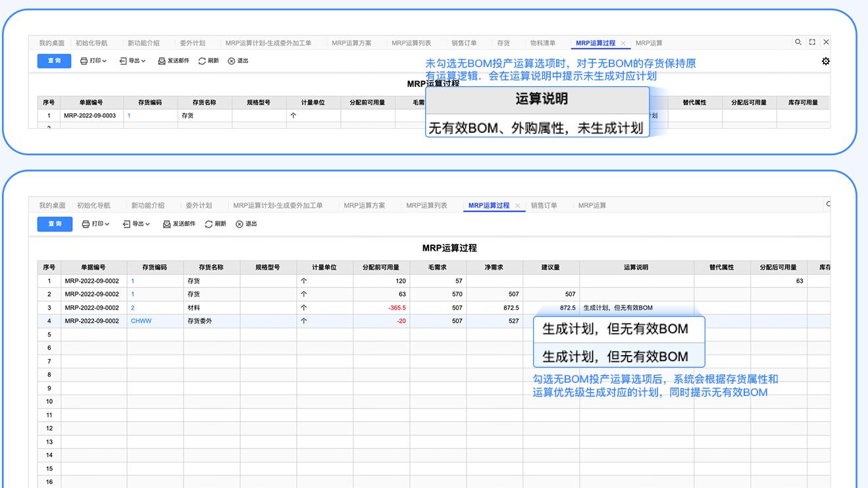
Task: Close the MRP运算过程 tab in upper window
Action: (623, 43)
